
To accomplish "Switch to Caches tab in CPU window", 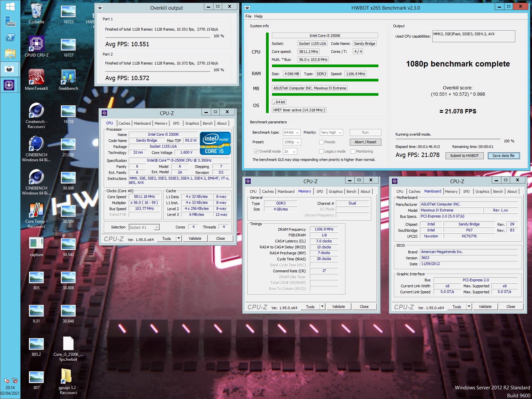I will (124, 123).
